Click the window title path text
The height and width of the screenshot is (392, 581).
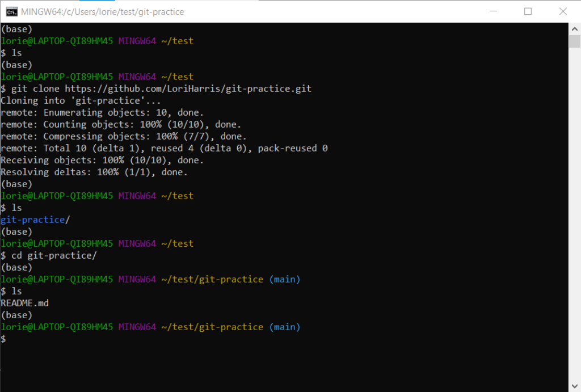coord(103,11)
